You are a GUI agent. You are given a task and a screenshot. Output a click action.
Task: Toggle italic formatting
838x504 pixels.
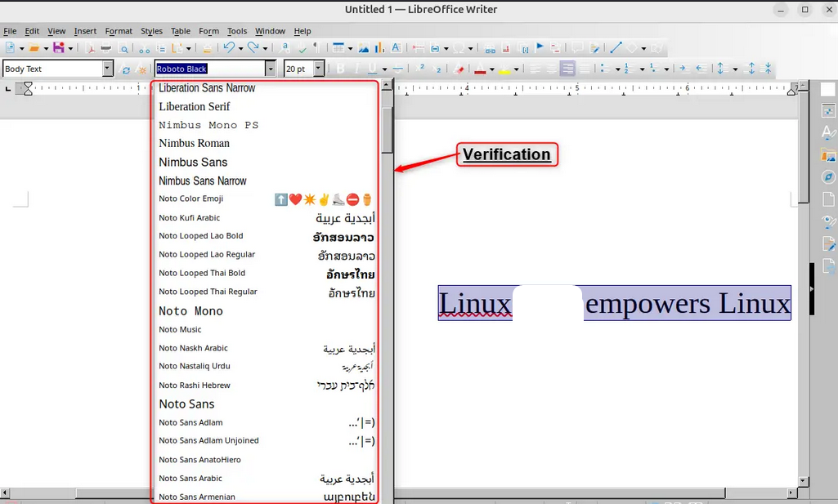click(356, 68)
